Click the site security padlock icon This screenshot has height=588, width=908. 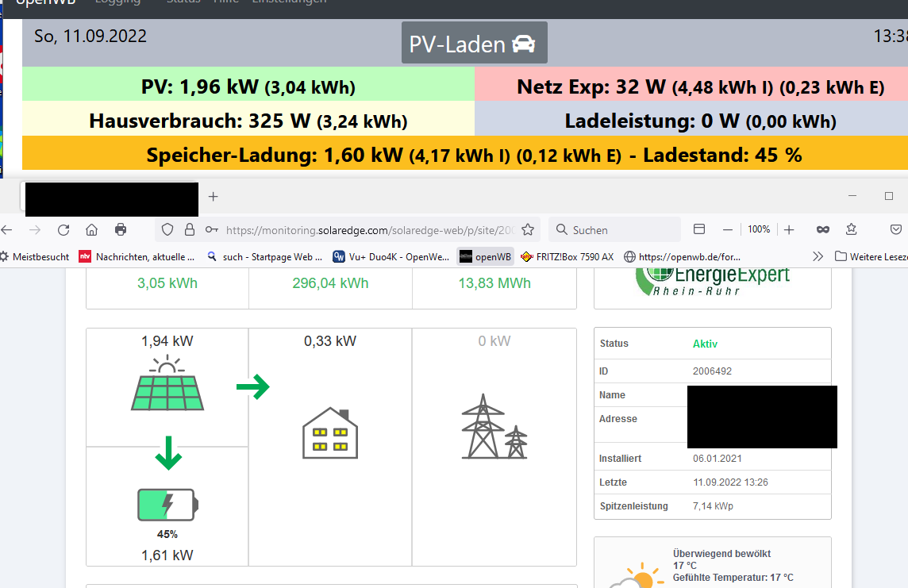click(x=189, y=230)
